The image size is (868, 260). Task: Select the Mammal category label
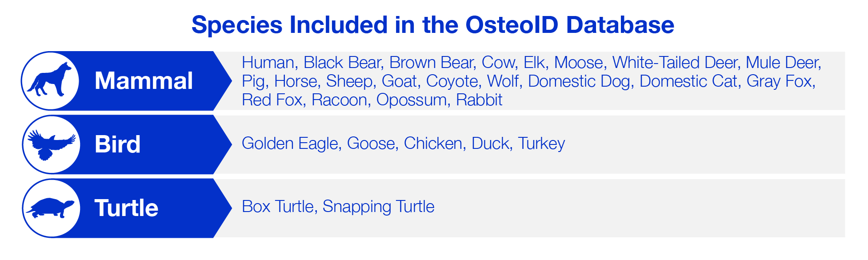point(144,81)
